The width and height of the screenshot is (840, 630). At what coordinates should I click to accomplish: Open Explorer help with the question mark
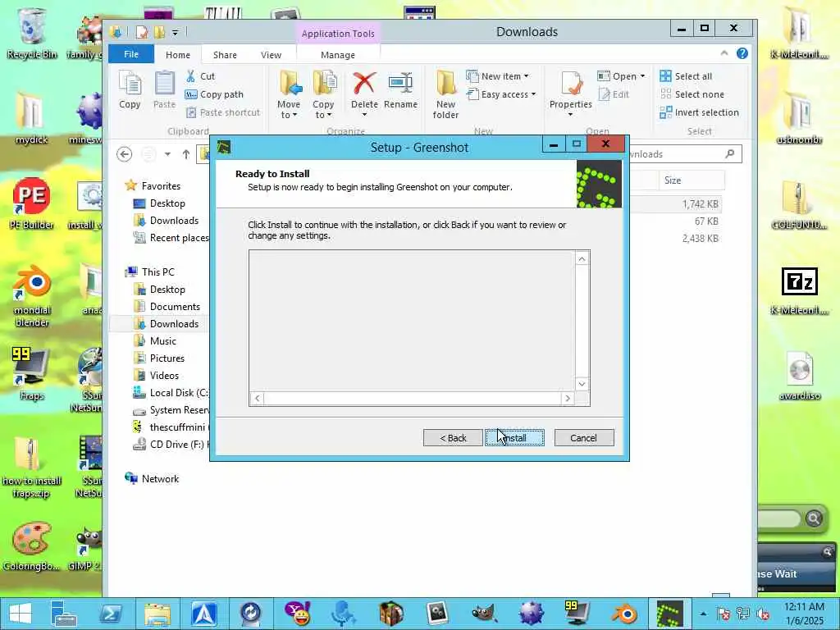pyautogui.click(x=742, y=53)
